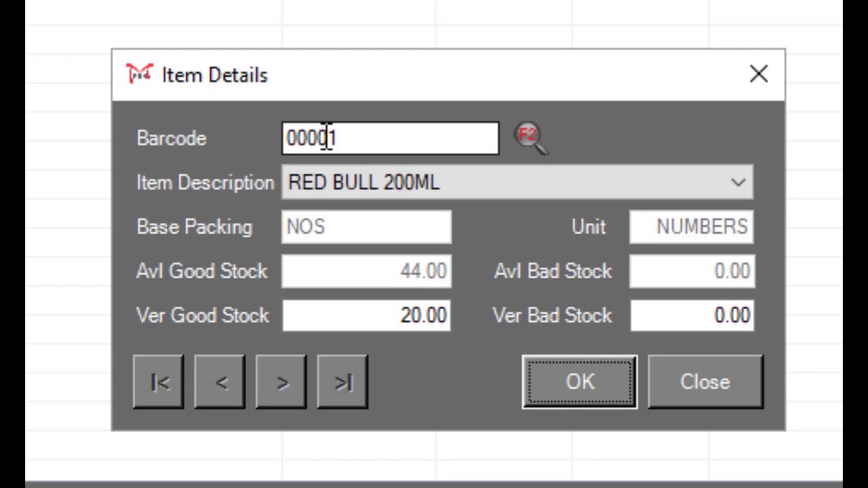This screenshot has width=868, height=488.
Task: Go to the previous record button
Action: point(220,382)
